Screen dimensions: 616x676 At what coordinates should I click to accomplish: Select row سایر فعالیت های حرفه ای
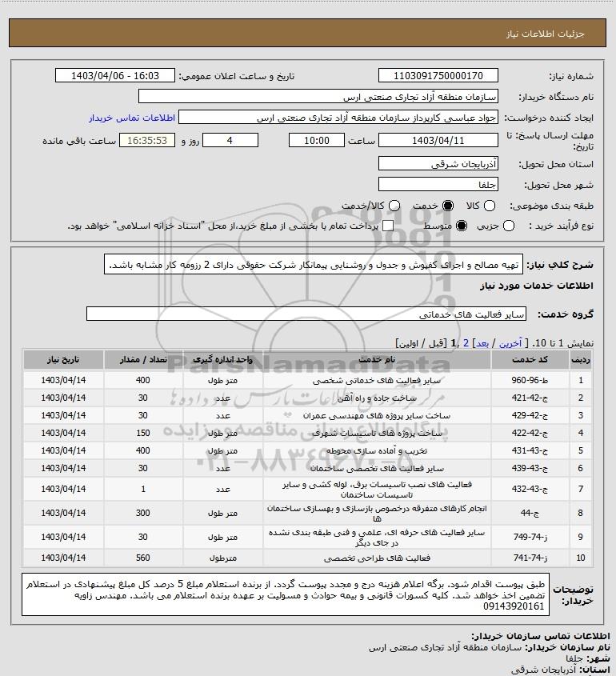pyautogui.click(x=308, y=537)
